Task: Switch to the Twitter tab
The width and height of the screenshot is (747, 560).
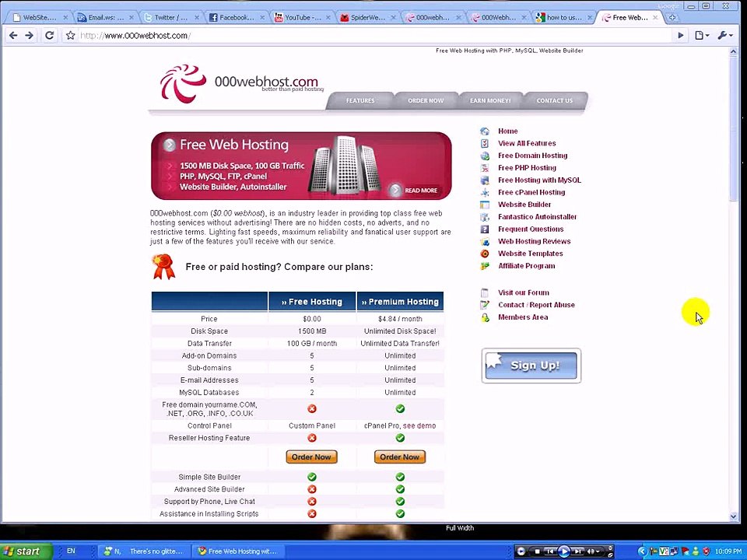Action: [170, 18]
